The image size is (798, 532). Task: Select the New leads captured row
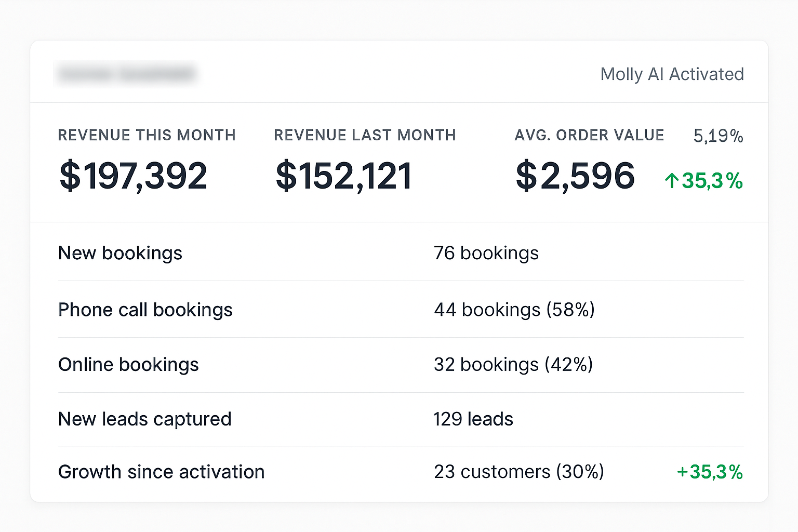click(145, 419)
